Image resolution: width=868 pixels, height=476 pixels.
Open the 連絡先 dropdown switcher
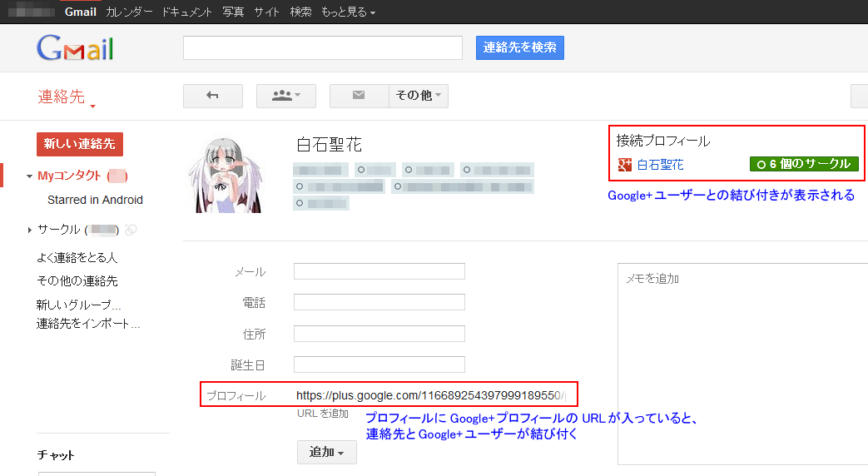coord(67,97)
